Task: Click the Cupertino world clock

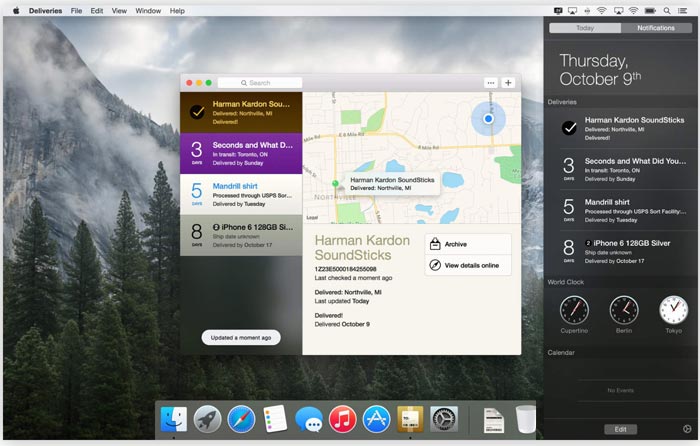Action: click(574, 310)
